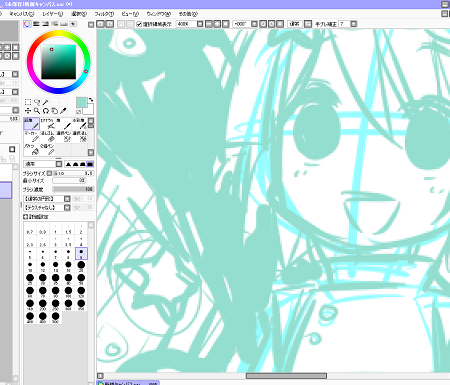Choose the flat hard brush edge shape

click(x=90, y=164)
